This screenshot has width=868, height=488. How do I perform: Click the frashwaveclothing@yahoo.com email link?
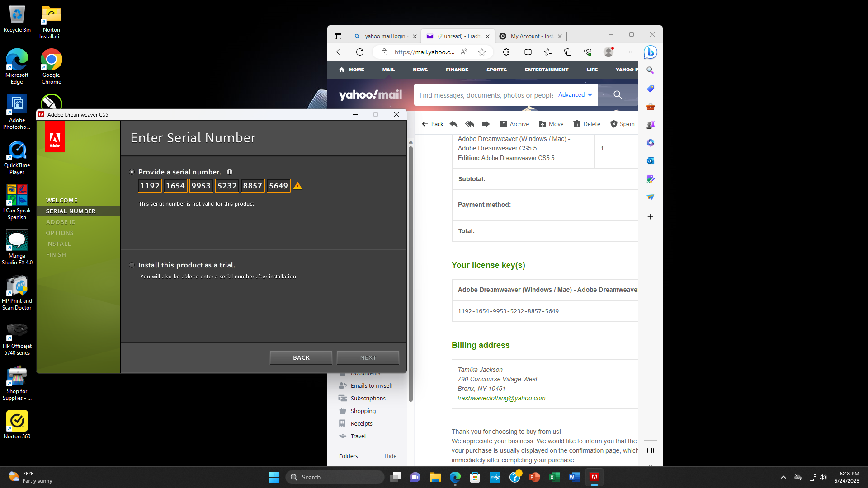point(501,398)
